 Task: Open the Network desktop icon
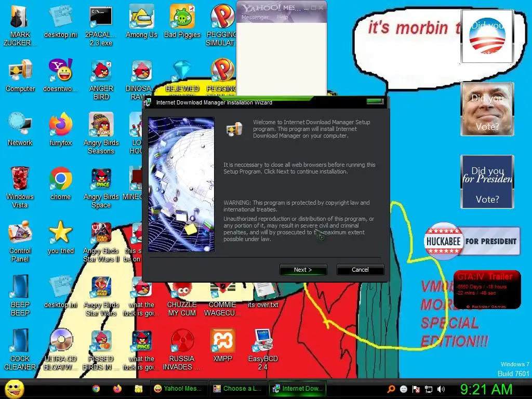point(20,129)
